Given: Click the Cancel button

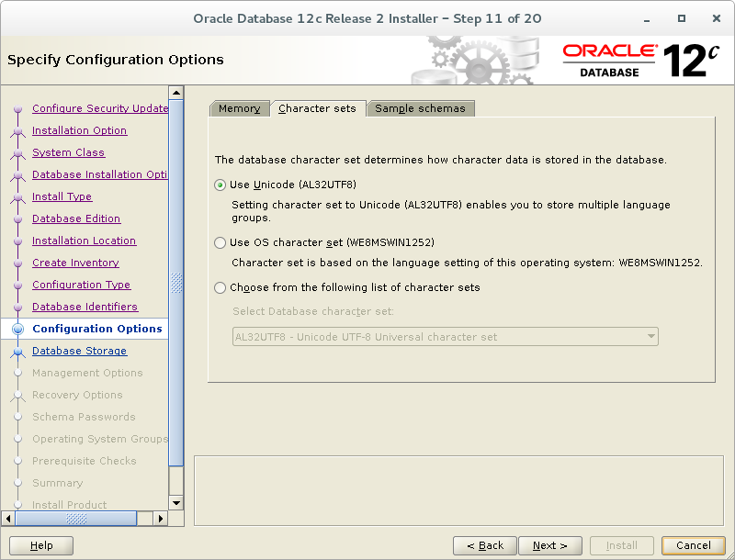Looking at the screenshot, I should point(694,545).
